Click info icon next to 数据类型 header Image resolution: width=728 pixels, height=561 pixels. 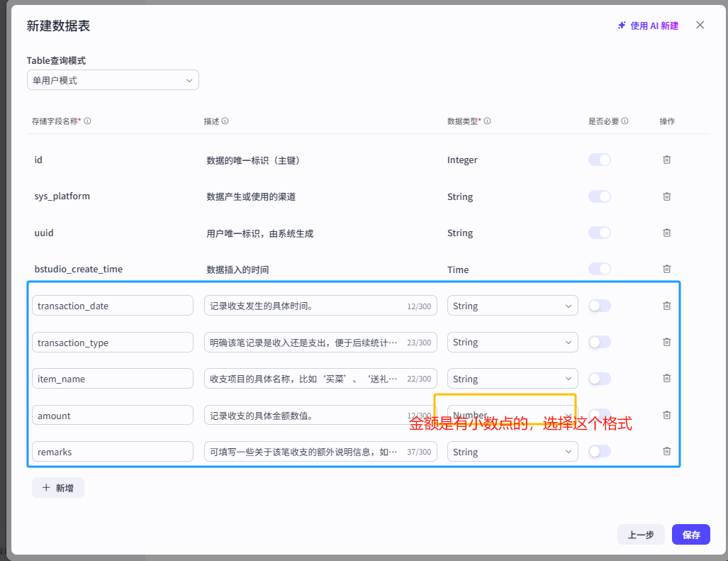[487, 121]
